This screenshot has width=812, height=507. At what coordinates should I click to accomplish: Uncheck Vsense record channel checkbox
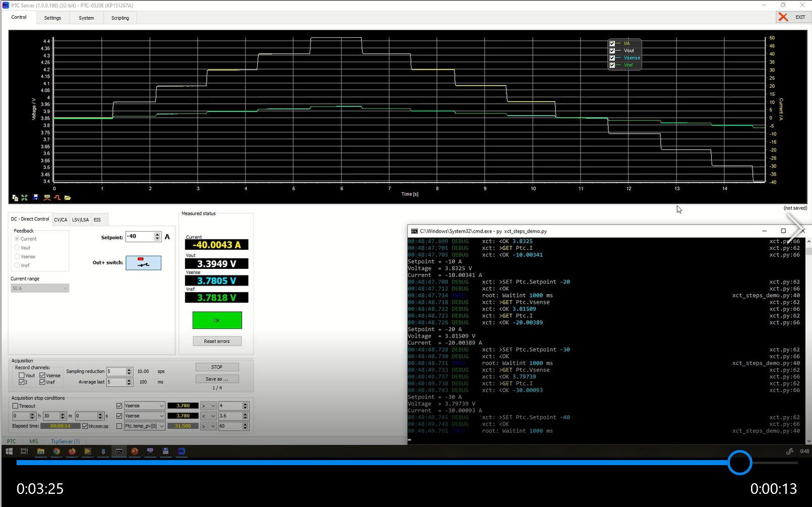[x=42, y=375]
